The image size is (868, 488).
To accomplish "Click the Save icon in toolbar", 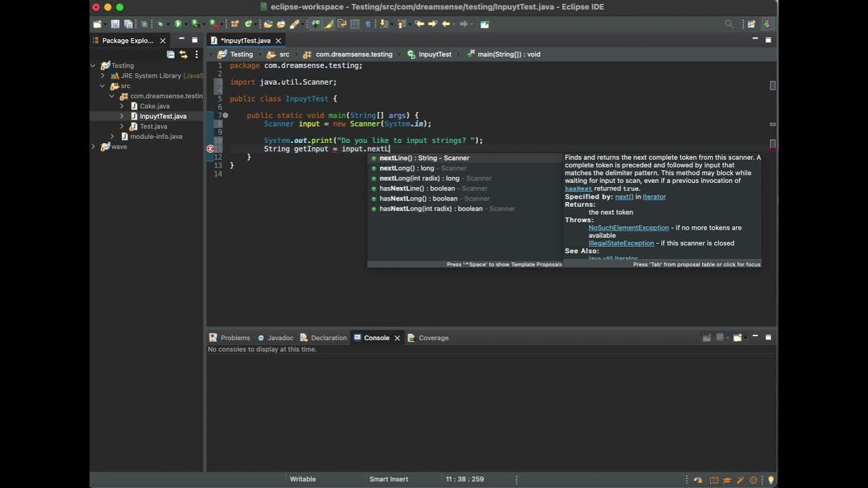I will [x=115, y=24].
